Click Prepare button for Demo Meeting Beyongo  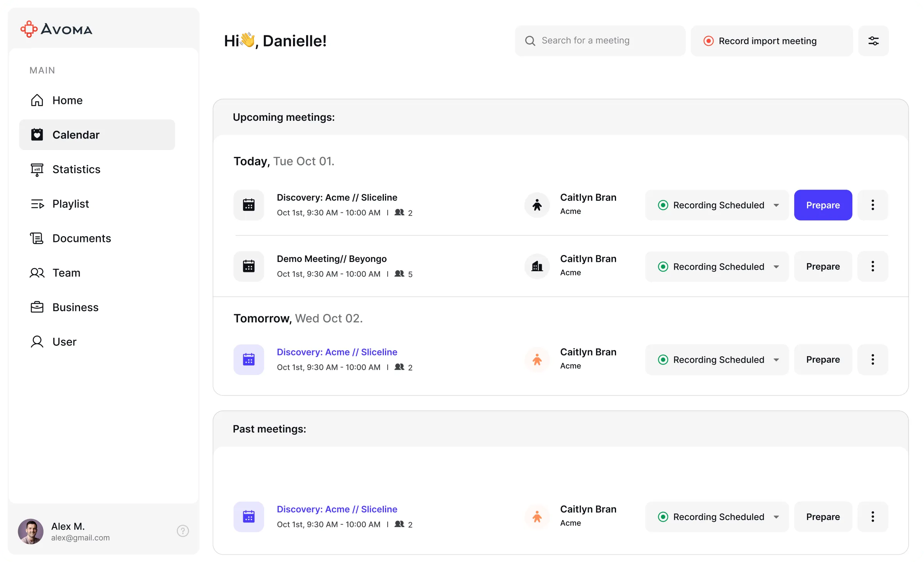[x=823, y=266]
